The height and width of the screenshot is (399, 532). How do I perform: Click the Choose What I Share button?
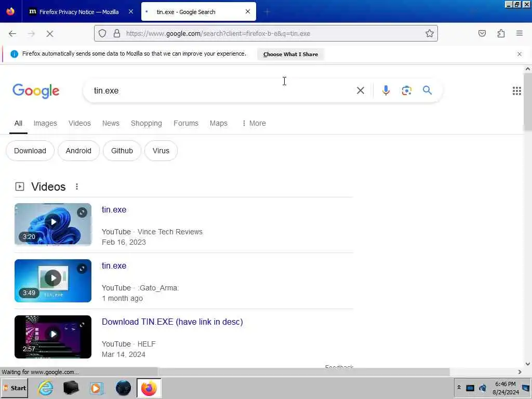pos(290,54)
